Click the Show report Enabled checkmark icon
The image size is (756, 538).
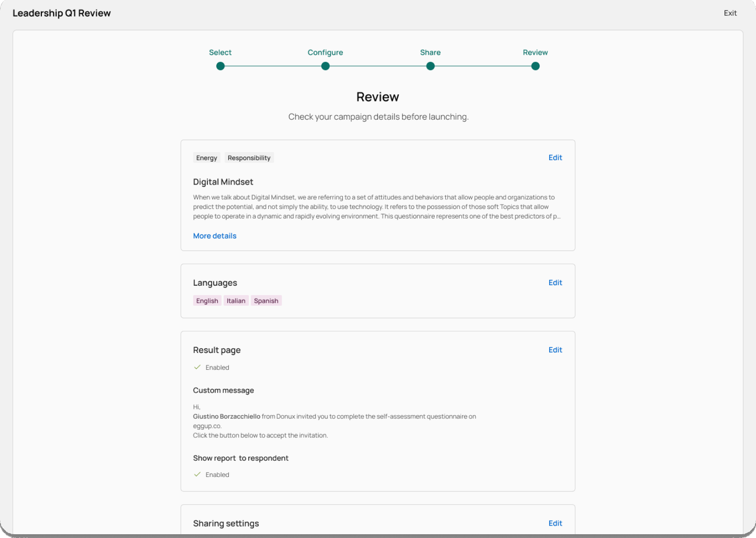click(x=197, y=474)
